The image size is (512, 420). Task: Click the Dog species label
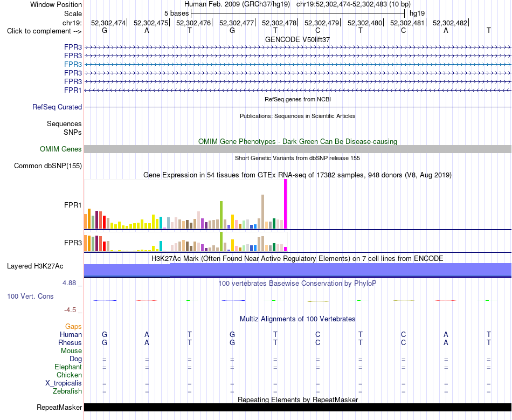[76, 359]
